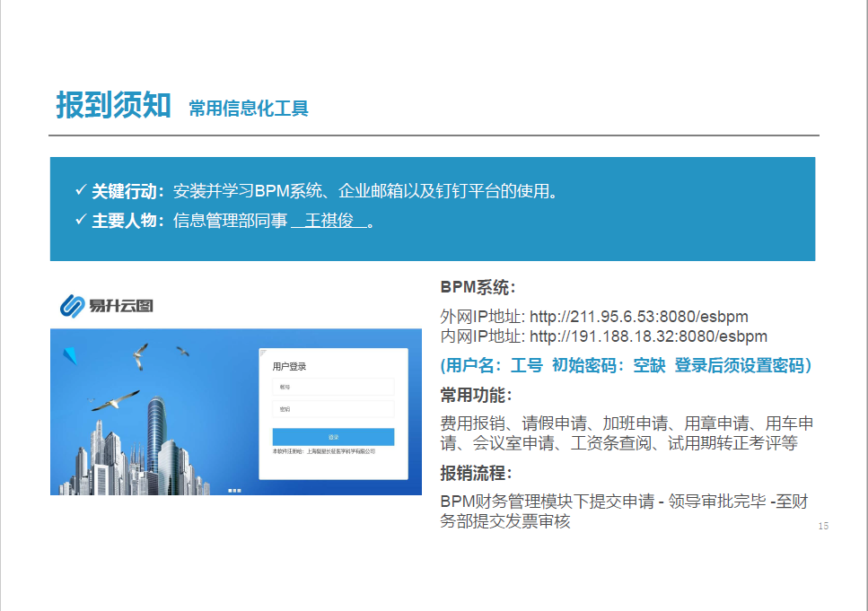Click the 报到须知 slide title
The image size is (868, 611).
[x=113, y=106]
